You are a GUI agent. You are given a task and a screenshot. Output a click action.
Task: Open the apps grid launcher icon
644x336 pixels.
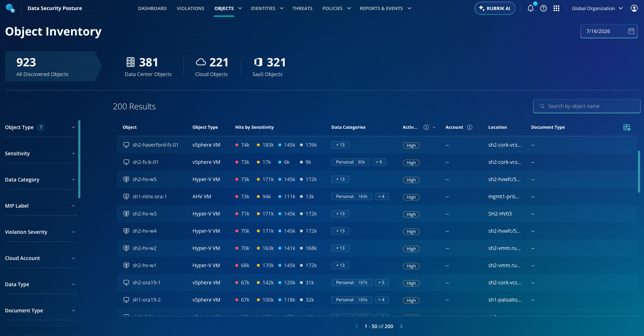[556, 8]
